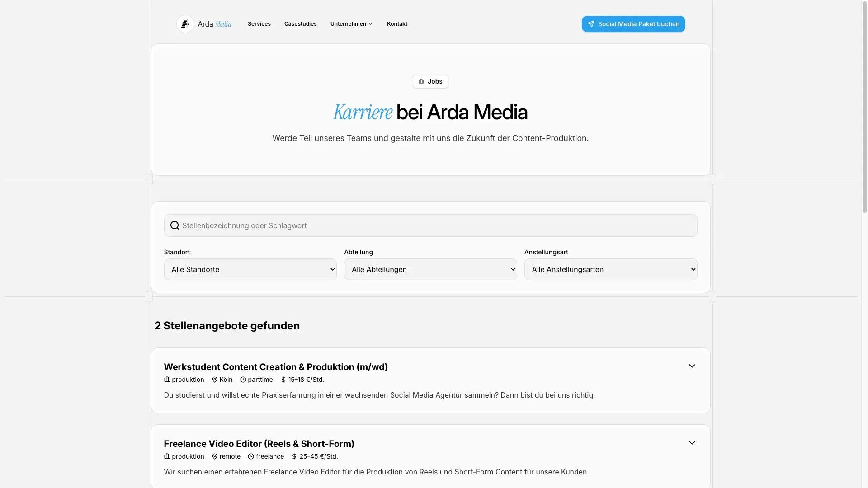Click the 'Du studierst und willst' description text
868x488 pixels.
[x=379, y=395]
